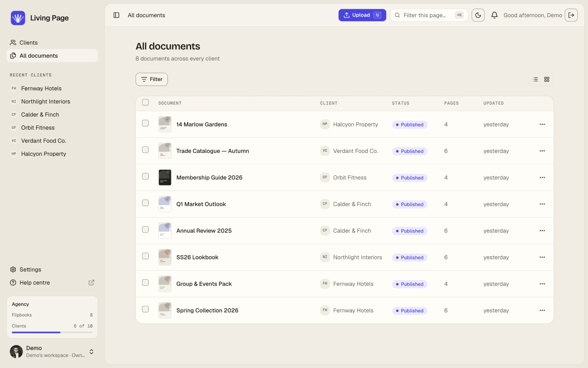Click the Living Page logo icon
Screen dimensions: 588x368
coord(18,18)
